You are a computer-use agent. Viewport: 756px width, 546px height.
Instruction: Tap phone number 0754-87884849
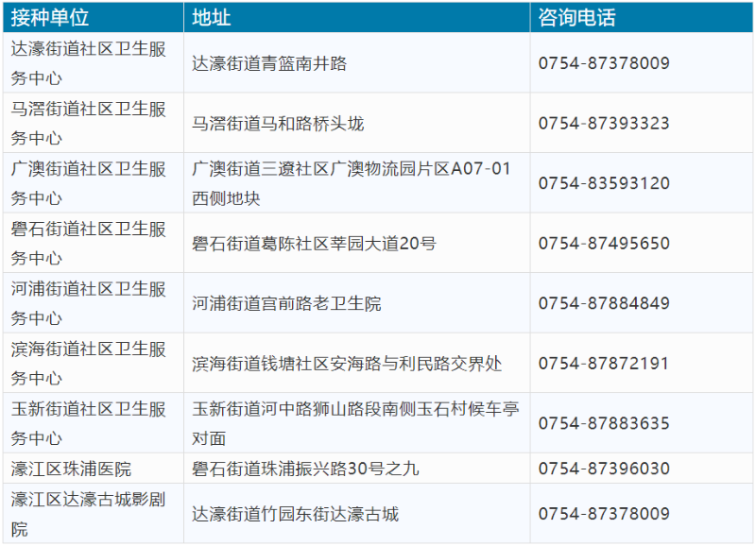[x=604, y=303]
